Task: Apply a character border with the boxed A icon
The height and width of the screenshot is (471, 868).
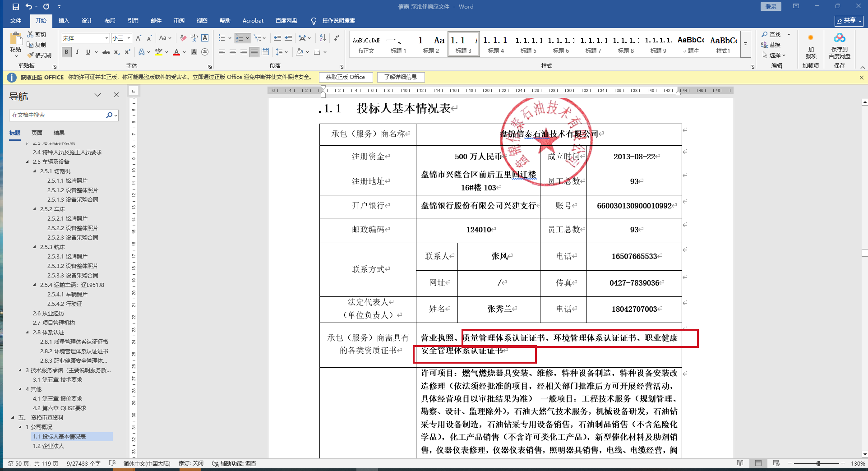Action: tap(205, 38)
